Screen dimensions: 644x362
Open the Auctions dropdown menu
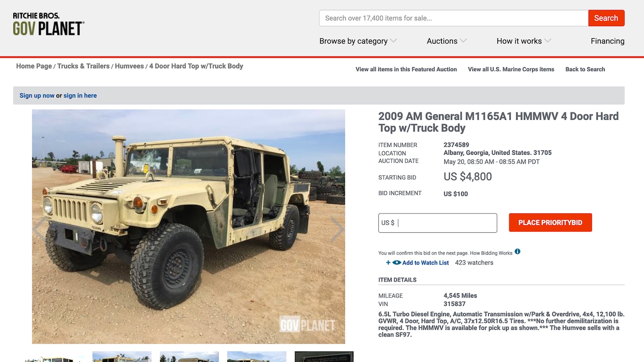(447, 41)
